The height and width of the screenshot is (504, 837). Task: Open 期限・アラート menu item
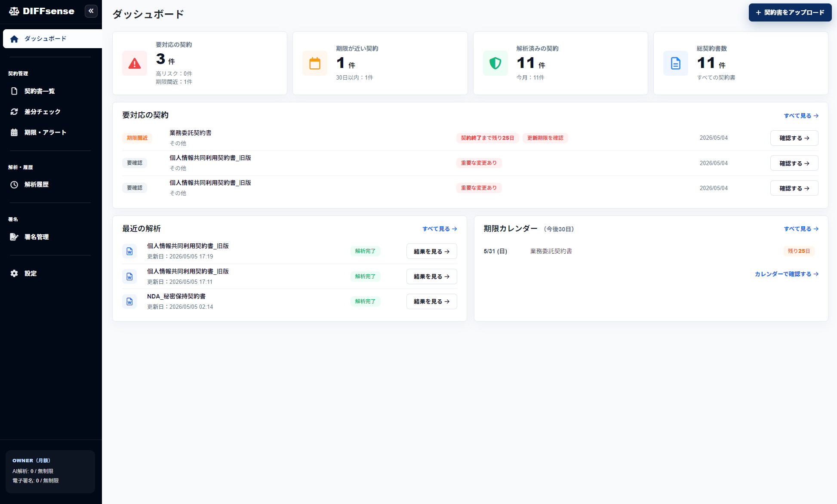51,132
